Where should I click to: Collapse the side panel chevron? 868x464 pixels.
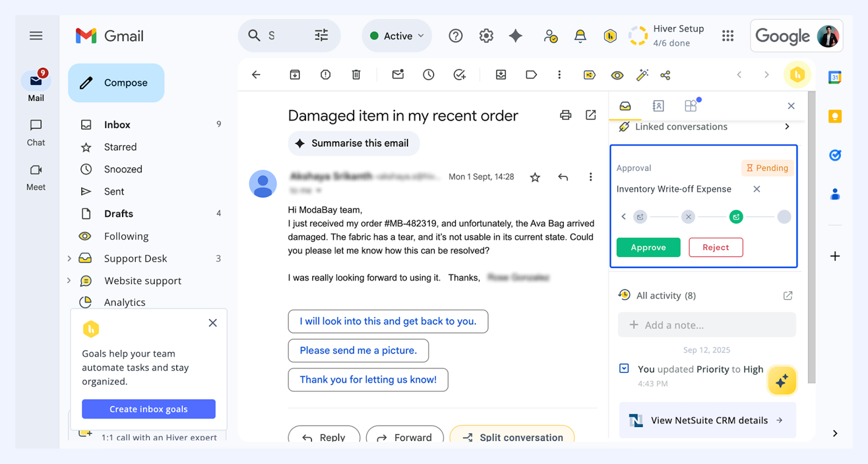(835, 433)
